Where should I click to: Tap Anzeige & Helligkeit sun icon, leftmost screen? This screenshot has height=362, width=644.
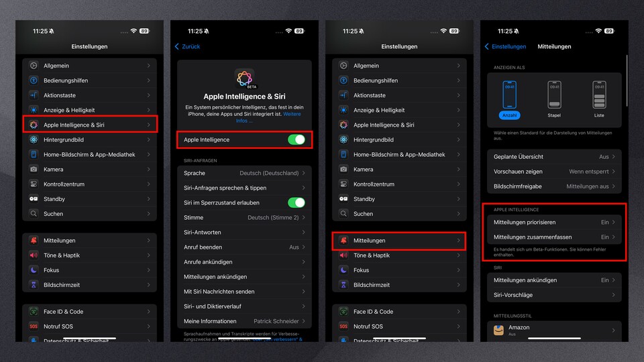tap(34, 110)
